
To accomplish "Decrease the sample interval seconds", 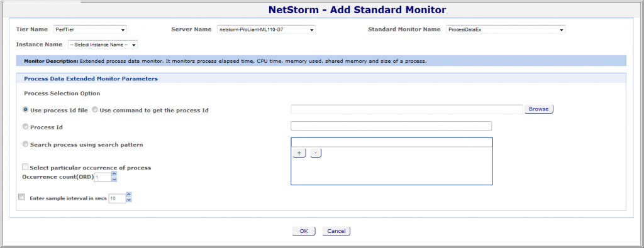I will coord(128,200).
